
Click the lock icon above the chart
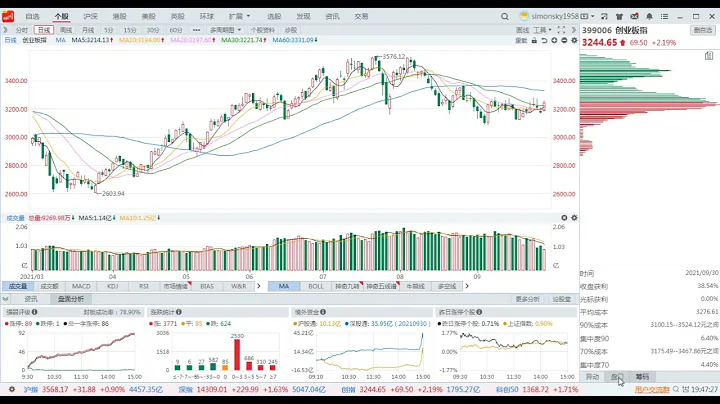tap(534, 40)
